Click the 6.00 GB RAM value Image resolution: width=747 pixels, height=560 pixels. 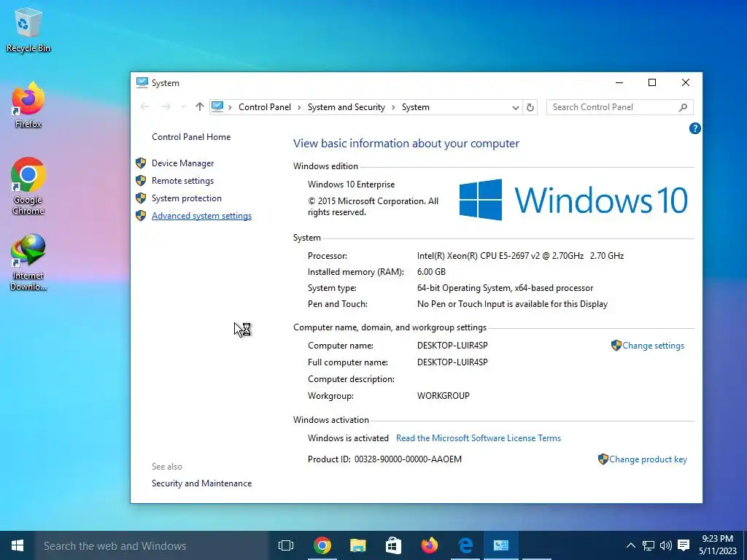431,272
